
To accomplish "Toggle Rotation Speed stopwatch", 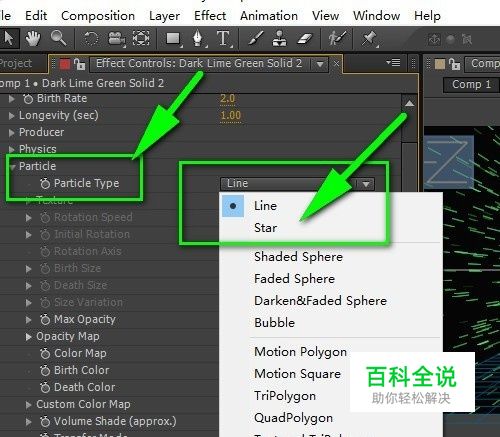I will pos(45,218).
